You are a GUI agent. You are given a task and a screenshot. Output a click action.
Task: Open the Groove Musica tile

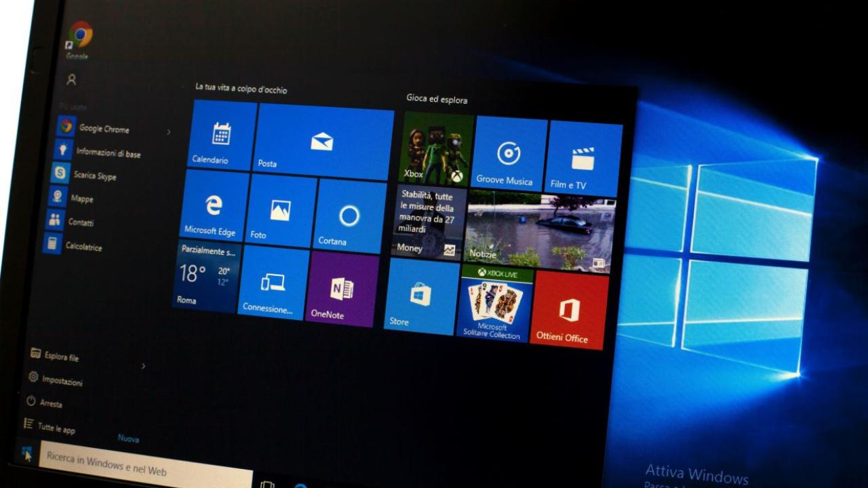click(x=509, y=154)
